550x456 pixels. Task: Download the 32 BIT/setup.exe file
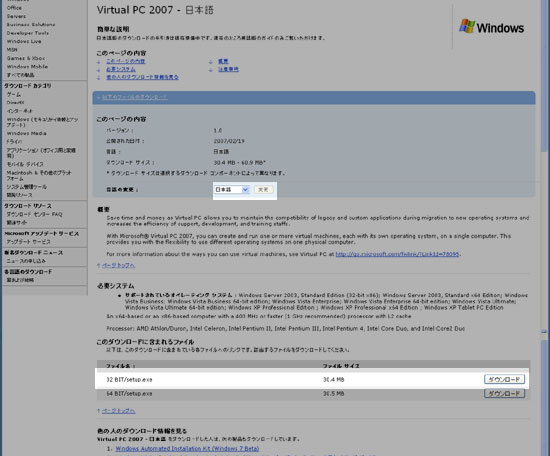coord(504,379)
